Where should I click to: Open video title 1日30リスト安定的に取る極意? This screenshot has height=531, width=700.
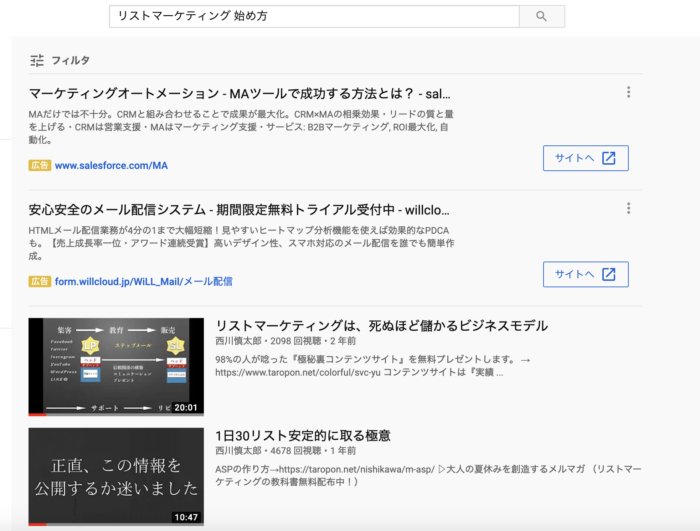[302, 436]
